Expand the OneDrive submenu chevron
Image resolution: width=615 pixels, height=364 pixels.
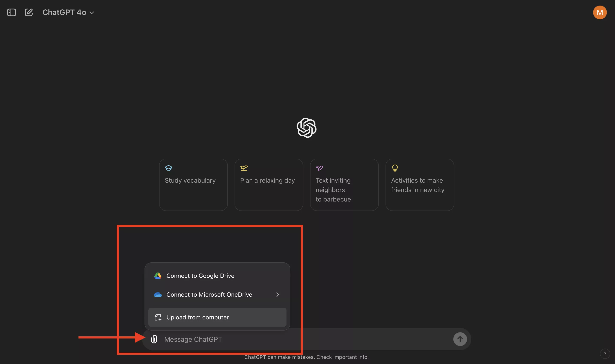click(278, 295)
